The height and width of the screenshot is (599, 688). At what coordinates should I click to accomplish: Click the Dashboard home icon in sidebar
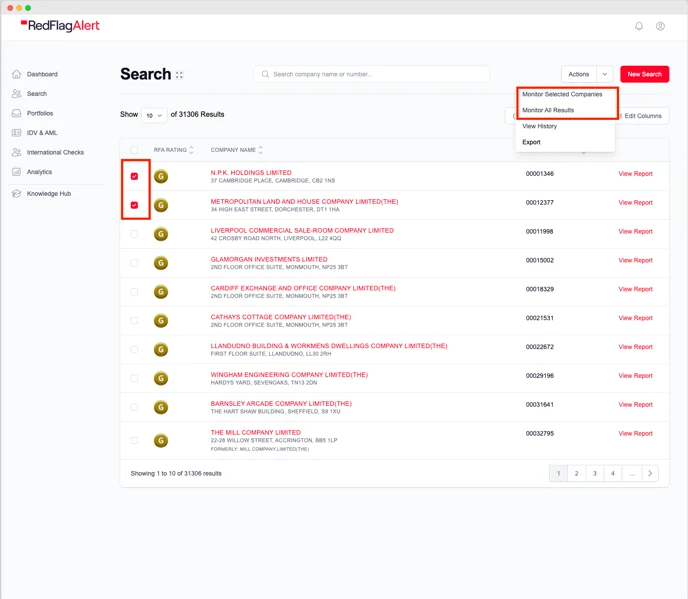pyautogui.click(x=17, y=74)
